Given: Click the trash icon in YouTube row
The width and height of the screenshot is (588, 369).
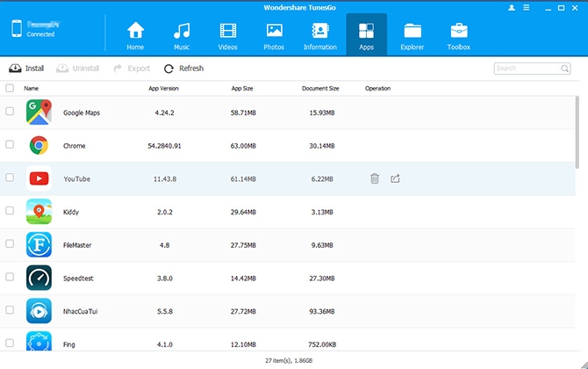Looking at the screenshot, I should [x=375, y=178].
